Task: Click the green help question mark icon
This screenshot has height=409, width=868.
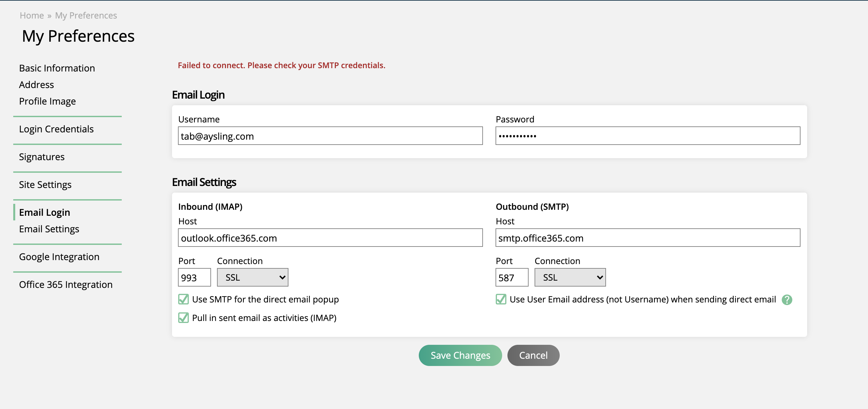Action: (x=787, y=299)
